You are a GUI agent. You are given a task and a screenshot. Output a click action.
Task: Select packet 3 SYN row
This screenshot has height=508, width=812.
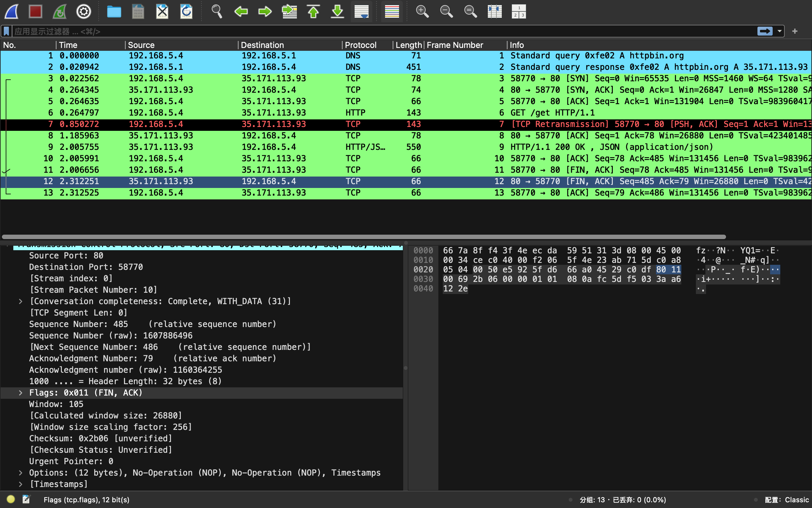[x=406, y=79]
